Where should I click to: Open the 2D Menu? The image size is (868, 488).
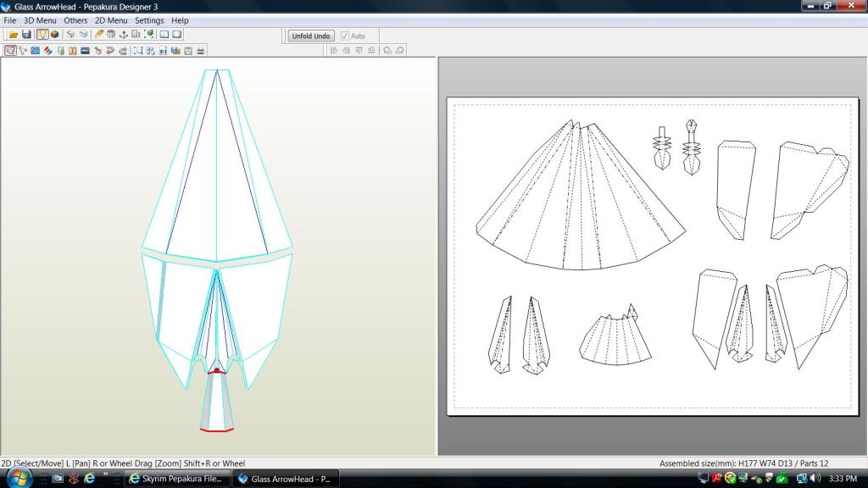[x=111, y=20]
